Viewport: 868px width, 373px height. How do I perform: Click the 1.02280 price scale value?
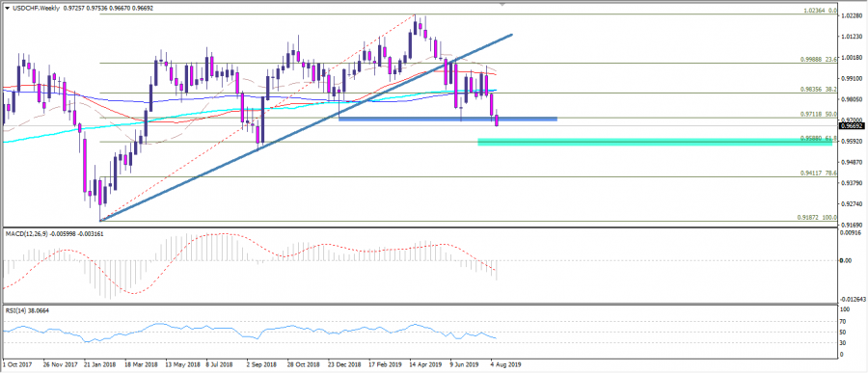tap(851, 16)
